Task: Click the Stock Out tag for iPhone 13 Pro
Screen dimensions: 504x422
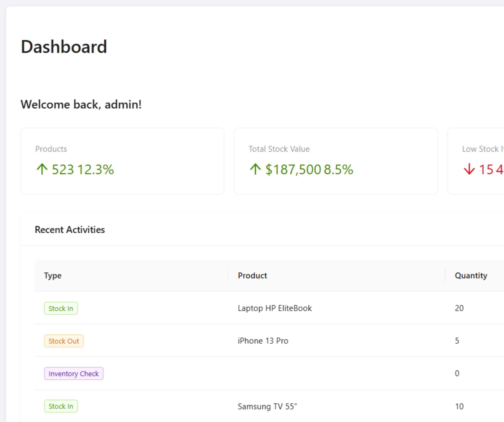Action: (64, 341)
